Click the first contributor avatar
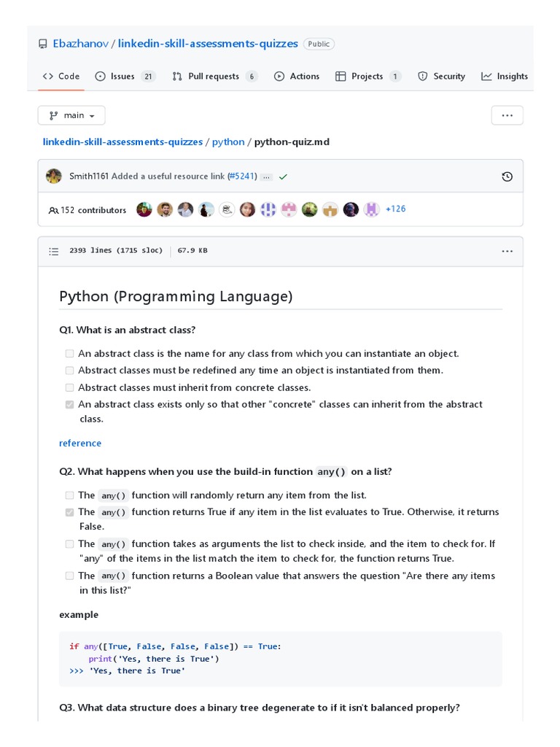Viewport: 560px width, 747px height. coord(144,209)
